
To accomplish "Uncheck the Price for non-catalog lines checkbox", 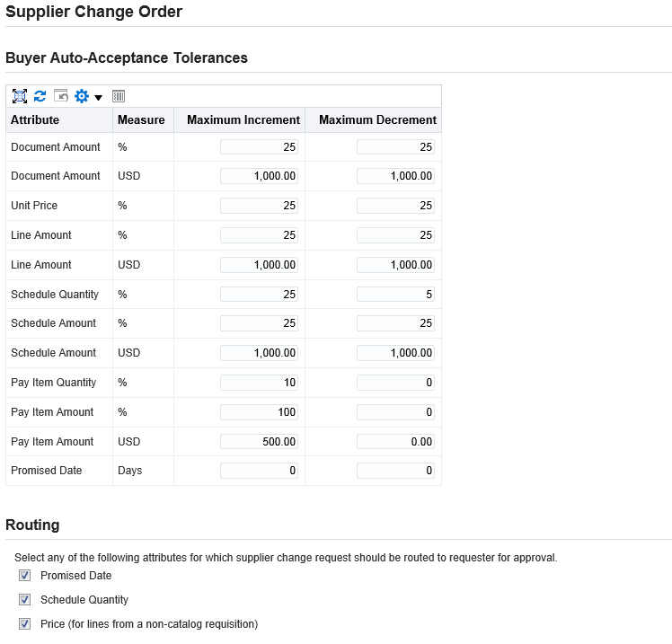I will [x=25, y=624].
